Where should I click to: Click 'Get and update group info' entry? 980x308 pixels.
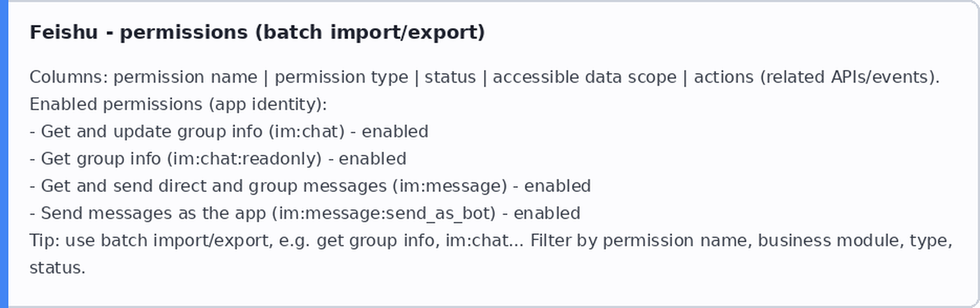point(152,131)
